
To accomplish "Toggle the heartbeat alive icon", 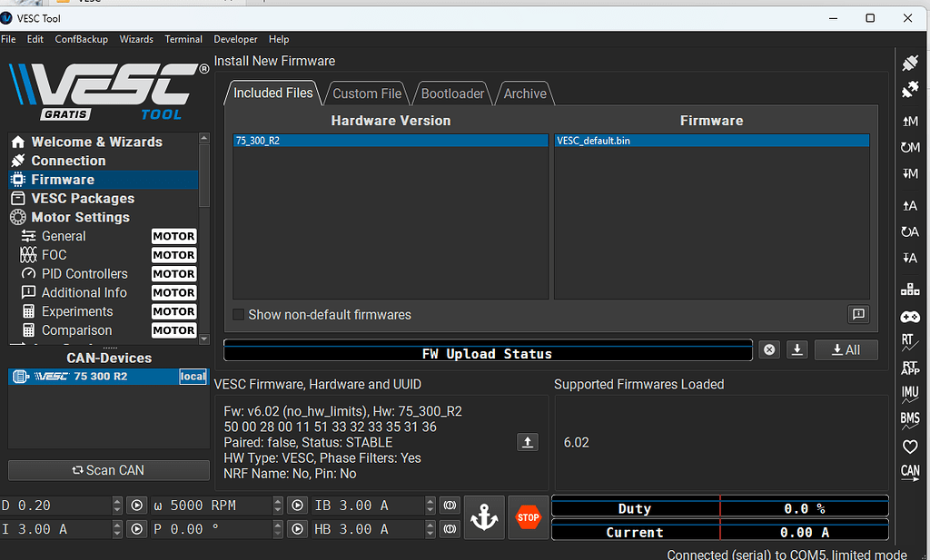I will 910,447.
